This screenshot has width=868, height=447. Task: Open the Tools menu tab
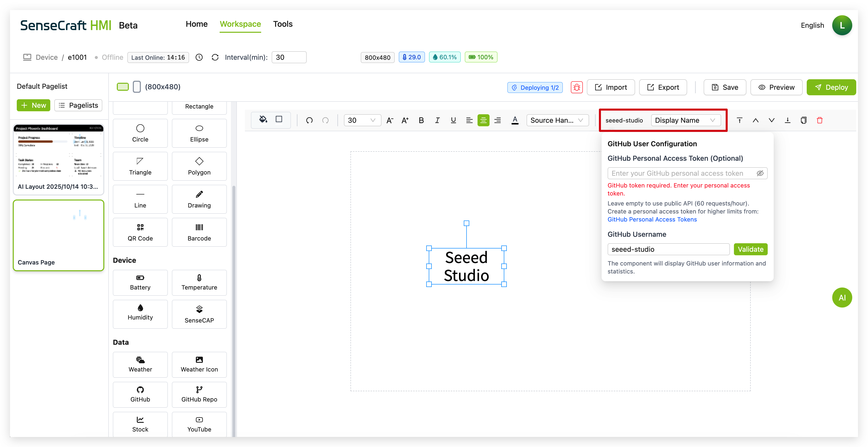[282, 24]
